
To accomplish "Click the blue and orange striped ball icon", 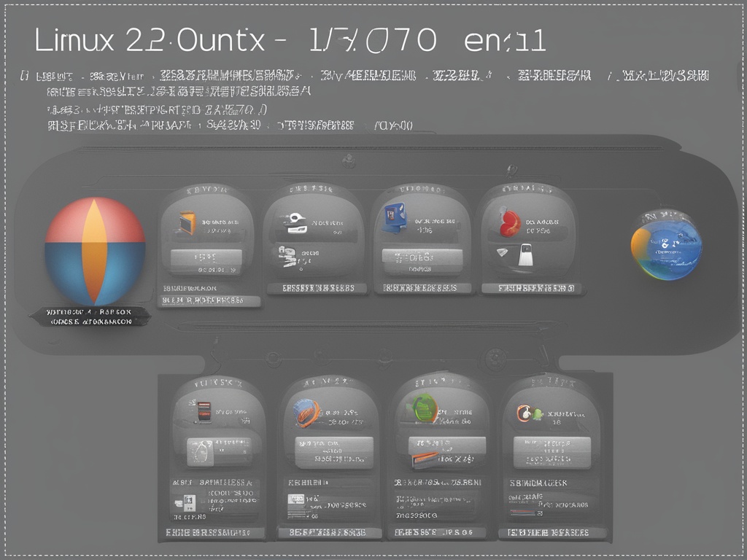I will [x=306, y=413].
